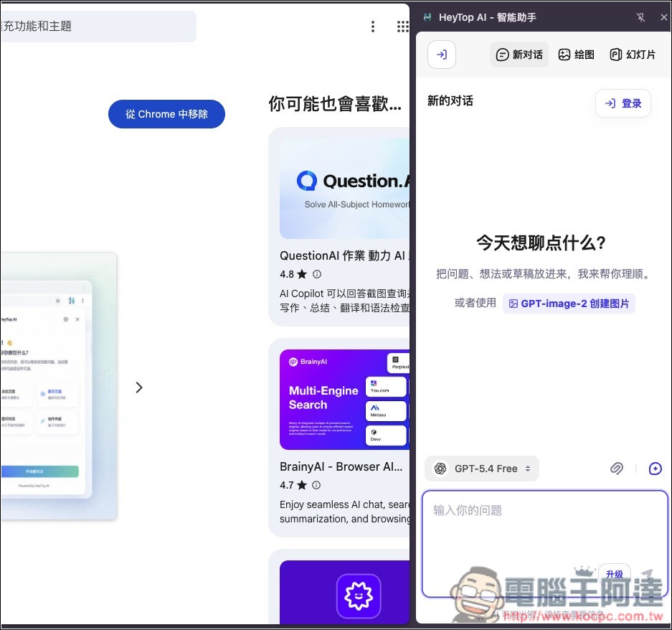Click the 登录 login button
The width and height of the screenshot is (672, 630).
coord(623,103)
